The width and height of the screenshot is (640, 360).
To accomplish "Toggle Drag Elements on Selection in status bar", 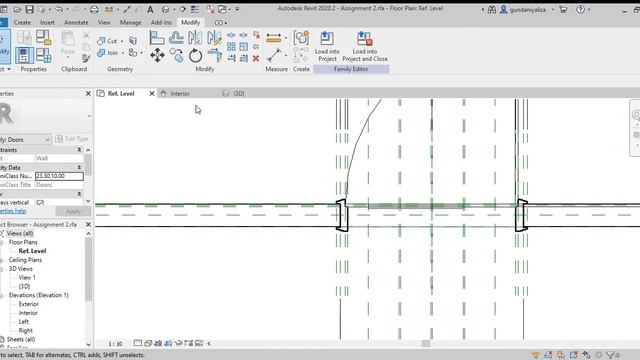I will click(586, 355).
